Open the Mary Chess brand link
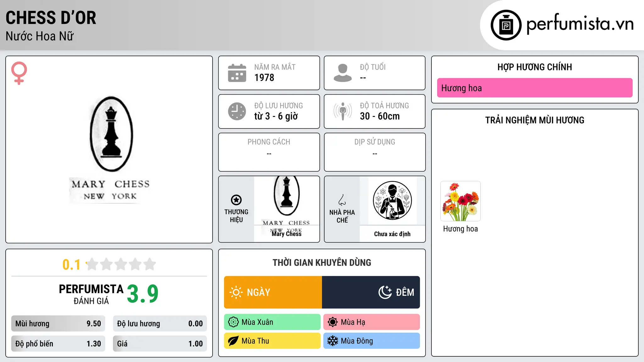The height and width of the screenshot is (362, 644). (x=286, y=234)
